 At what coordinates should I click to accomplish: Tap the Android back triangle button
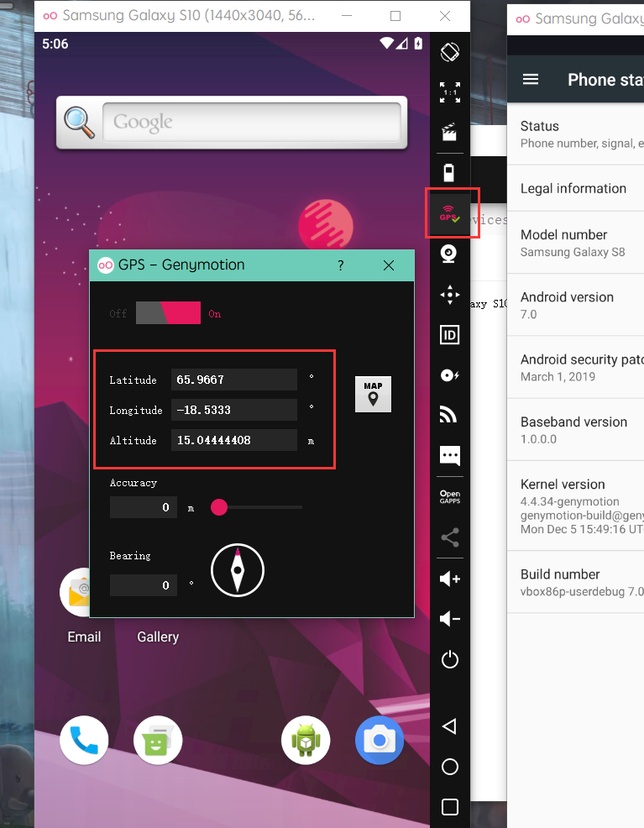click(x=449, y=726)
